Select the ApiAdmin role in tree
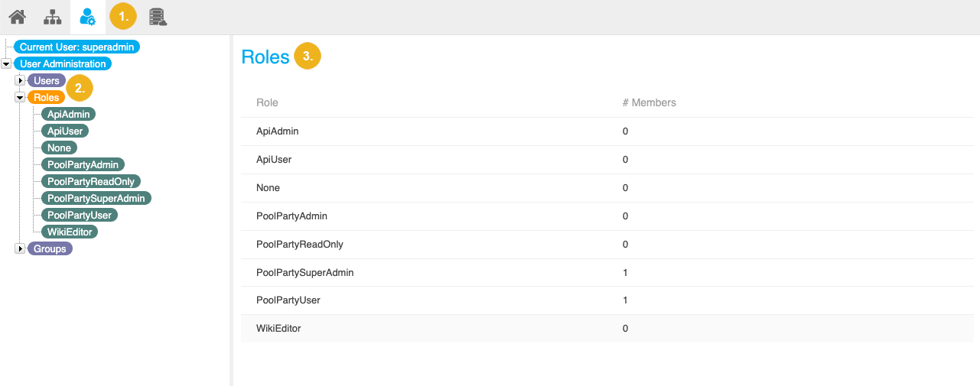 (69, 114)
